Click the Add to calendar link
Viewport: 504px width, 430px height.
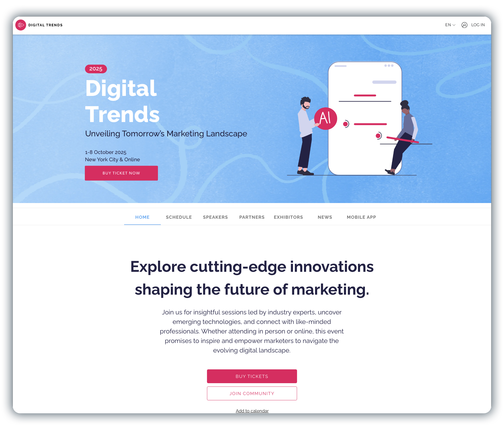252,410
